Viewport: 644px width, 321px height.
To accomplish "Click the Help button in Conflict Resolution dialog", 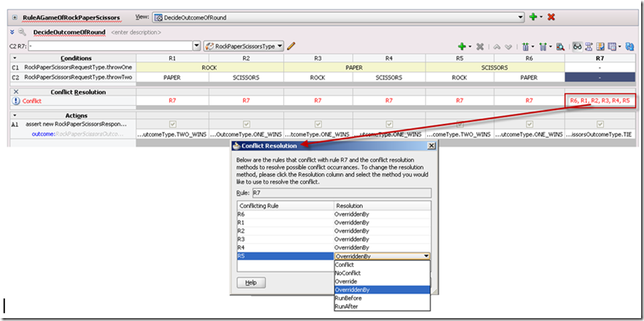I will (250, 282).
